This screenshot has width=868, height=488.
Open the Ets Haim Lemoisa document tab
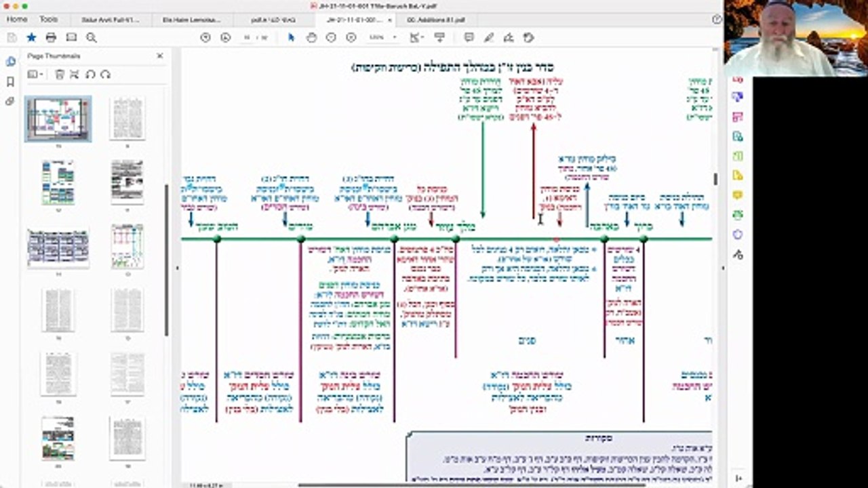(192, 20)
